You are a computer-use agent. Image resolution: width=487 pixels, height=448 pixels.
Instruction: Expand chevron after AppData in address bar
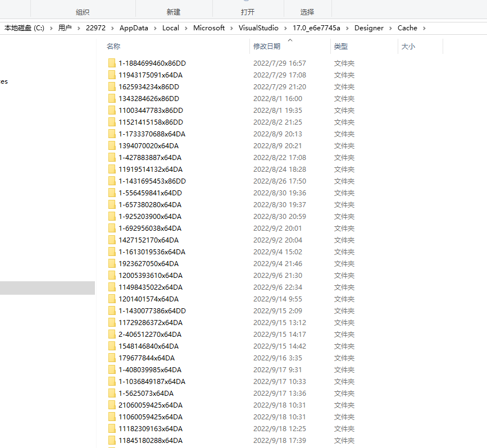(x=155, y=28)
